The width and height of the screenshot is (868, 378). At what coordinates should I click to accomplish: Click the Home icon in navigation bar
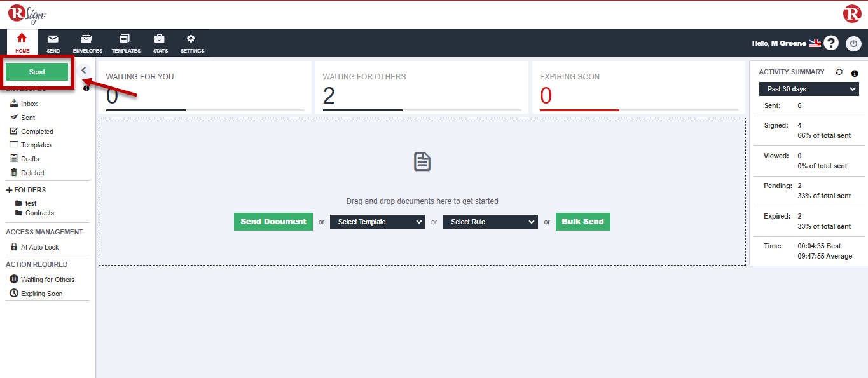(x=22, y=39)
